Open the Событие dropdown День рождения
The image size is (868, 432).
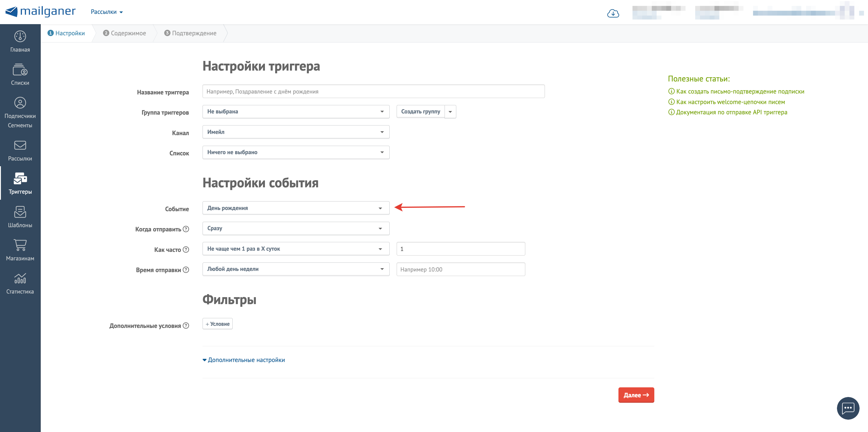(x=296, y=208)
